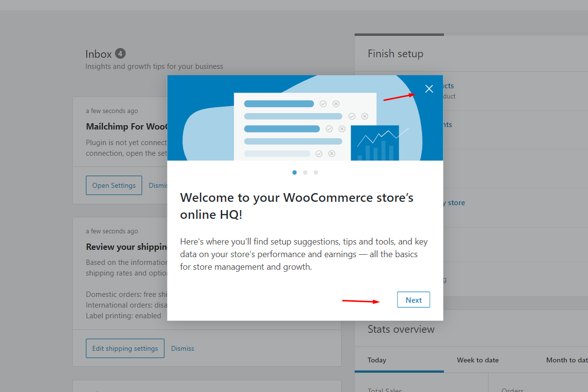Viewport: 588px width, 392px height.
Task: Jump to the second welcome slide dot
Action: [x=305, y=172]
